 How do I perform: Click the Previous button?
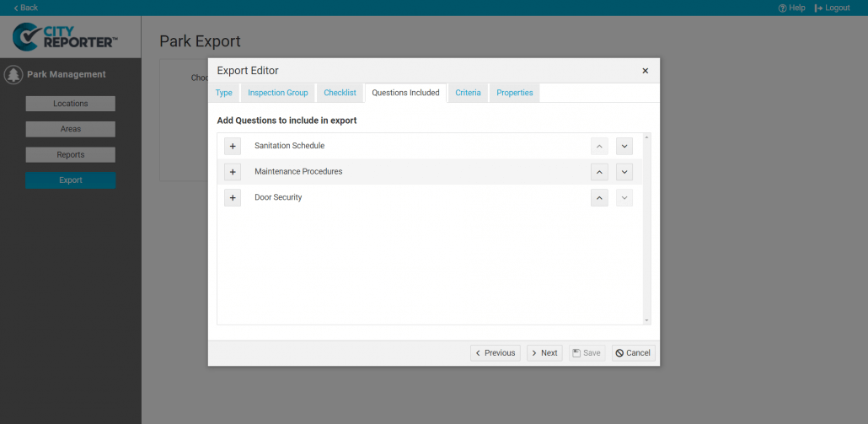[495, 353]
